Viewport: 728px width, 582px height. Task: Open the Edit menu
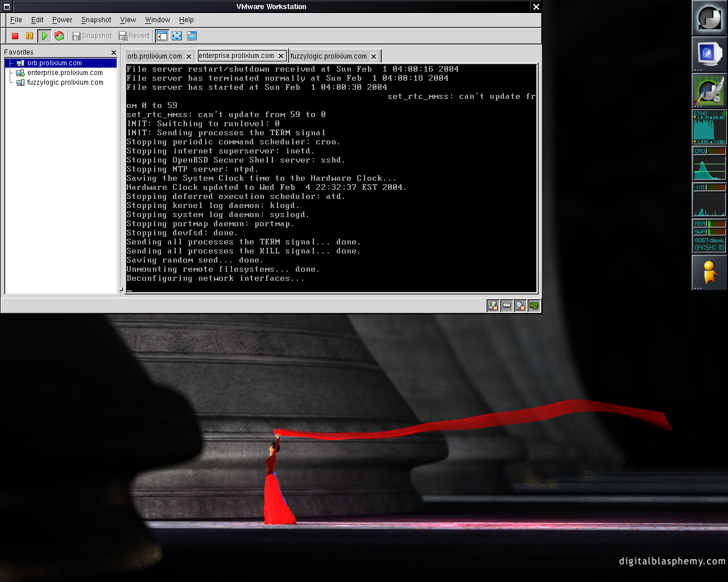[x=38, y=20]
